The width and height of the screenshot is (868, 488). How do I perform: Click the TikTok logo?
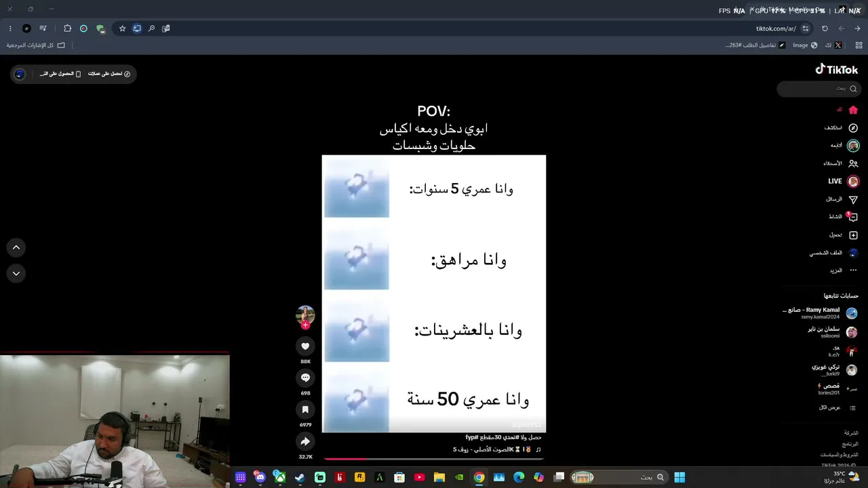coord(836,69)
